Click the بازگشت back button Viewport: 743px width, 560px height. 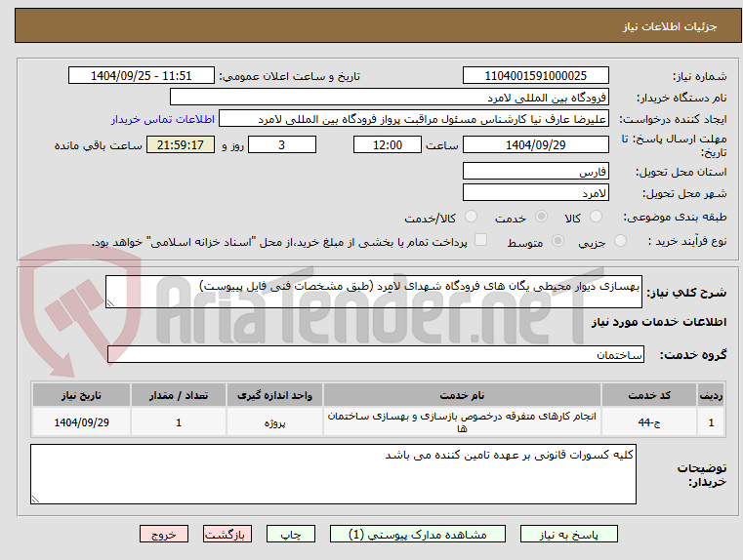(227, 534)
